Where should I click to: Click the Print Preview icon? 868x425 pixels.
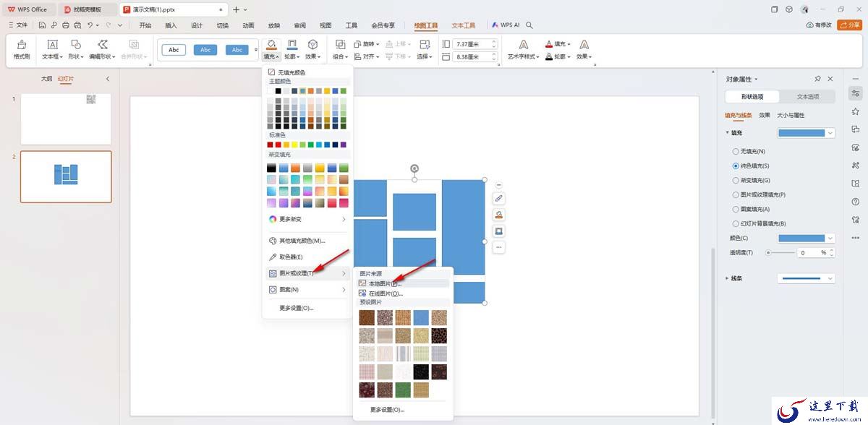[77, 25]
